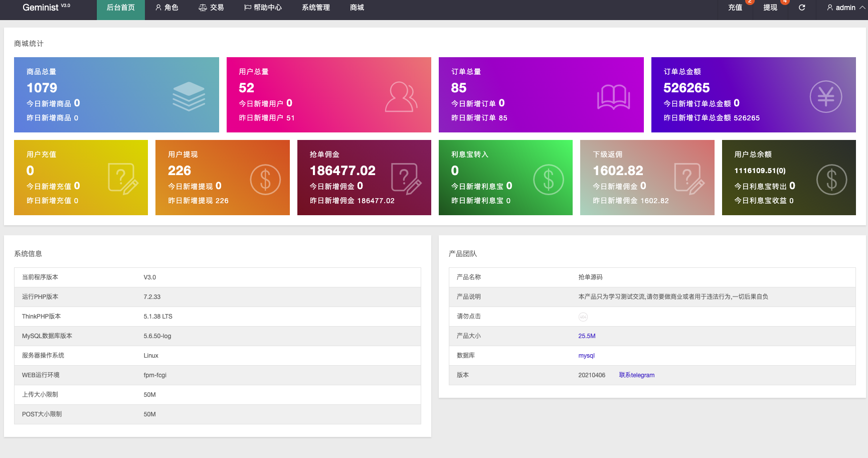Viewport: 868px width, 458px height.
Task: Click the 提现 notification button
Action: point(770,8)
